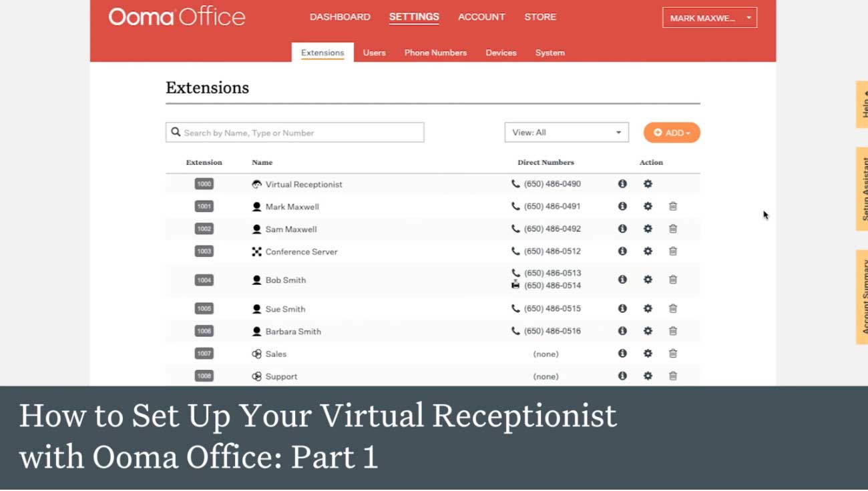Screen dimensions: 868x491
Task: Open the Setup Assistant side tab
Action: [x=862, y=189]
